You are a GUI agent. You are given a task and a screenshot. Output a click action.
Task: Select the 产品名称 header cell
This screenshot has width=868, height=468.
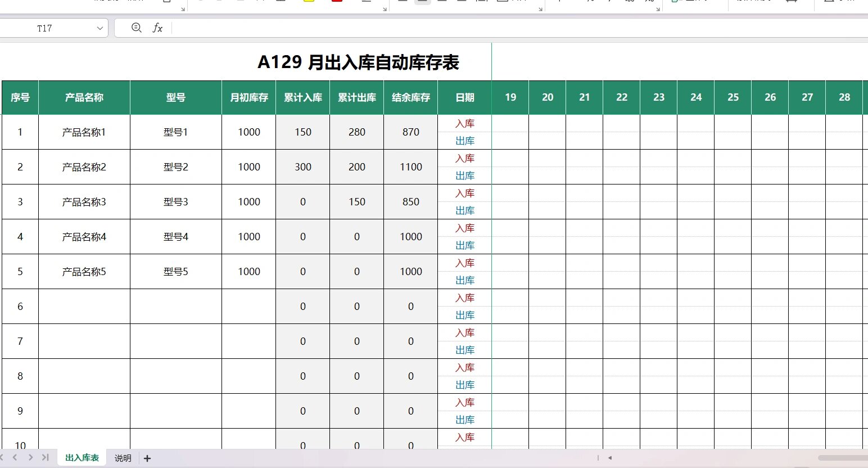pyautogui.click(x=84, y=97)
